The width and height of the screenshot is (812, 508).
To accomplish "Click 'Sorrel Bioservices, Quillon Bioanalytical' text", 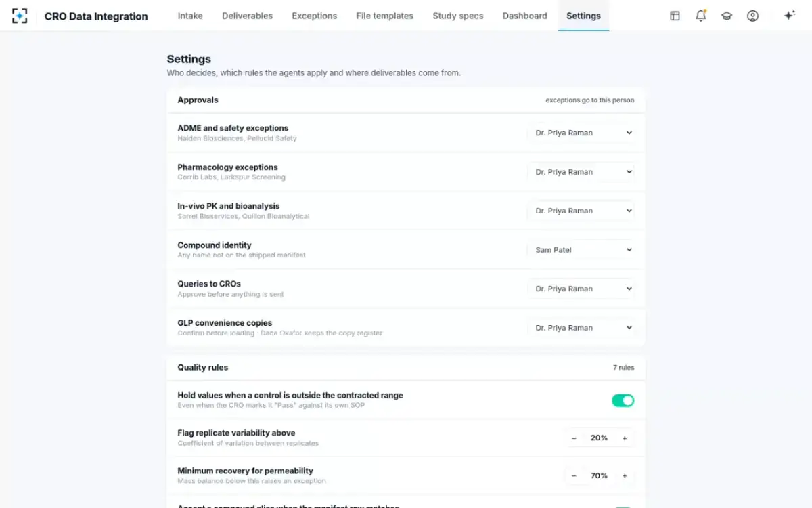I will tap(244, 217).
